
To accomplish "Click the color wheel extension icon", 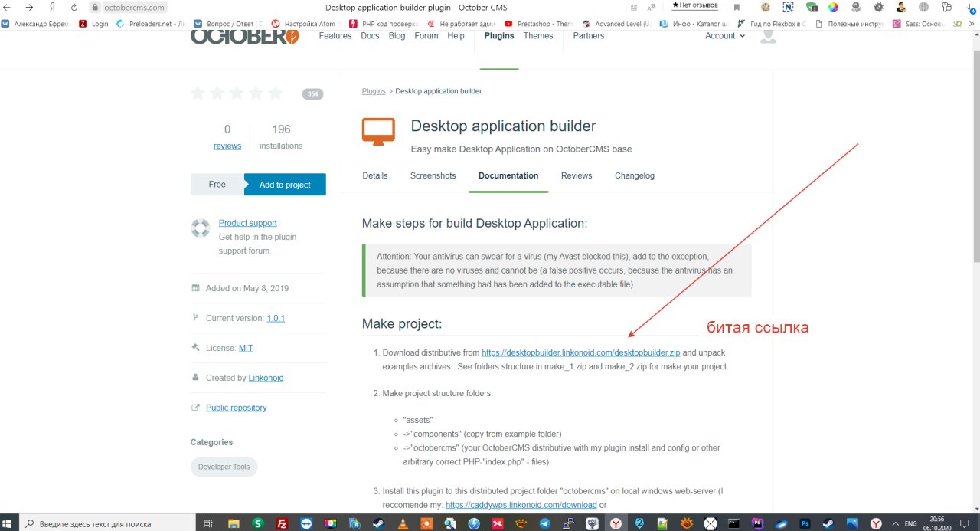I will pyautogui.click(x=834, y=7).
